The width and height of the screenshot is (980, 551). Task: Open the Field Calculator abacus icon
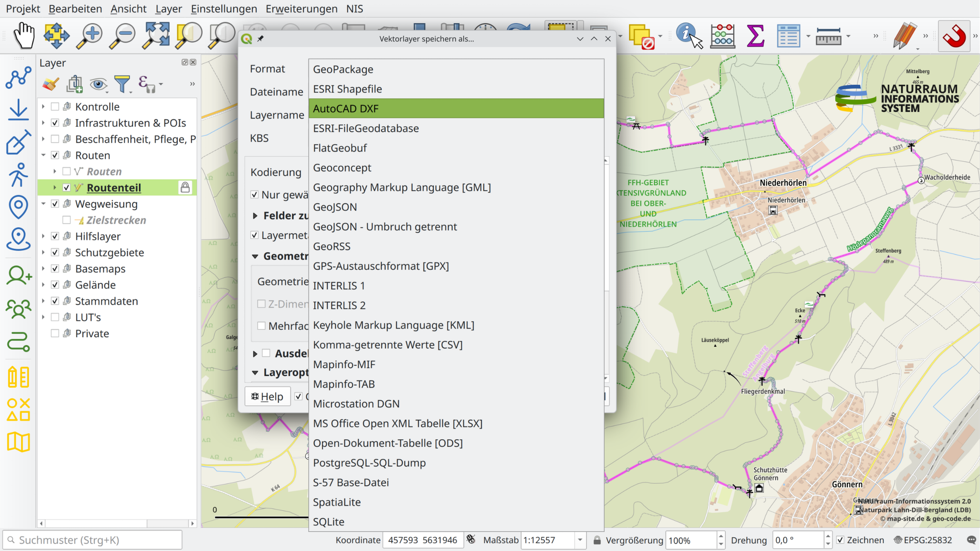722,36
